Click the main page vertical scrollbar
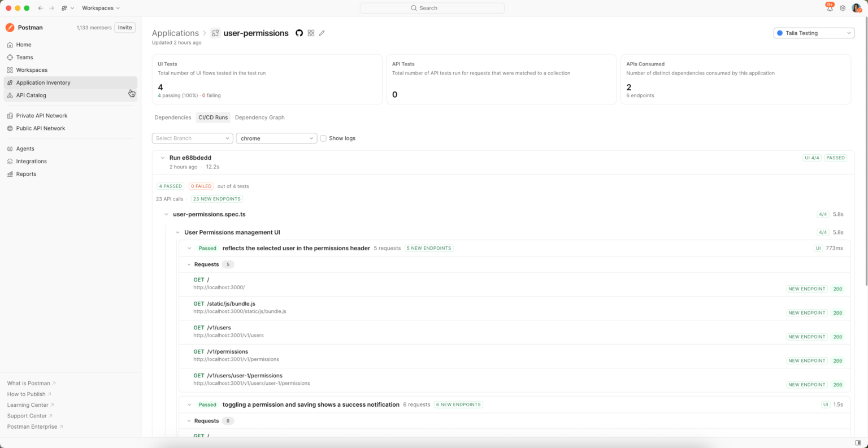This screenshot has height=448, width=868. pyautogui.click(x=865, y=151)
